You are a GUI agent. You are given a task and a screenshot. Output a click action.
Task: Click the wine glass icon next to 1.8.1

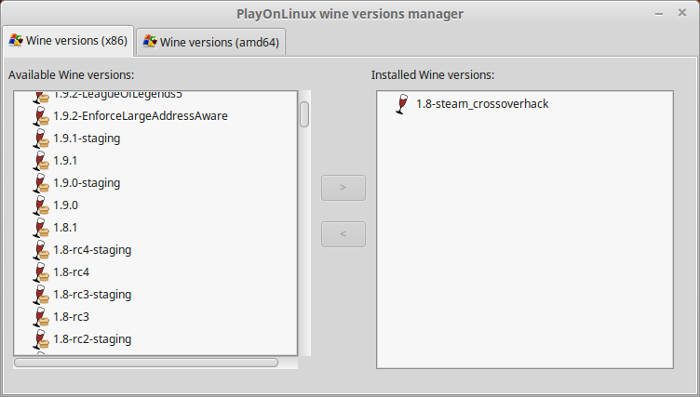[41, 228]
